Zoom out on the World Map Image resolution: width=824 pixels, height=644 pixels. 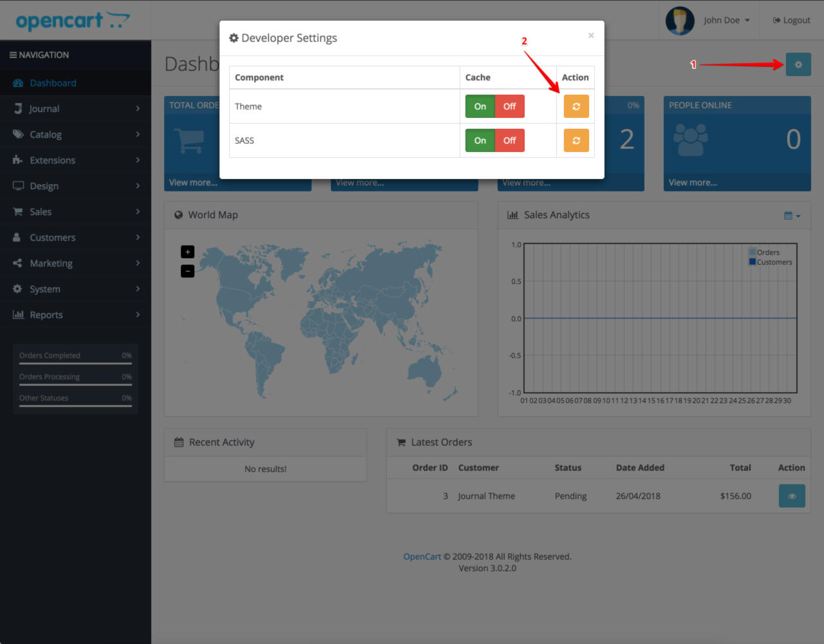point(187,271)
